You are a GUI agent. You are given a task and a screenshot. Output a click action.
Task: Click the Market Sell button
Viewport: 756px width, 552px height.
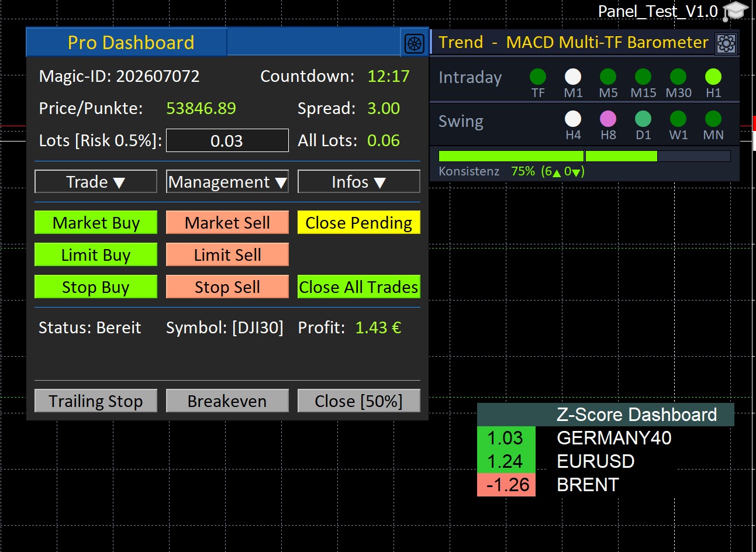(227, 223)
